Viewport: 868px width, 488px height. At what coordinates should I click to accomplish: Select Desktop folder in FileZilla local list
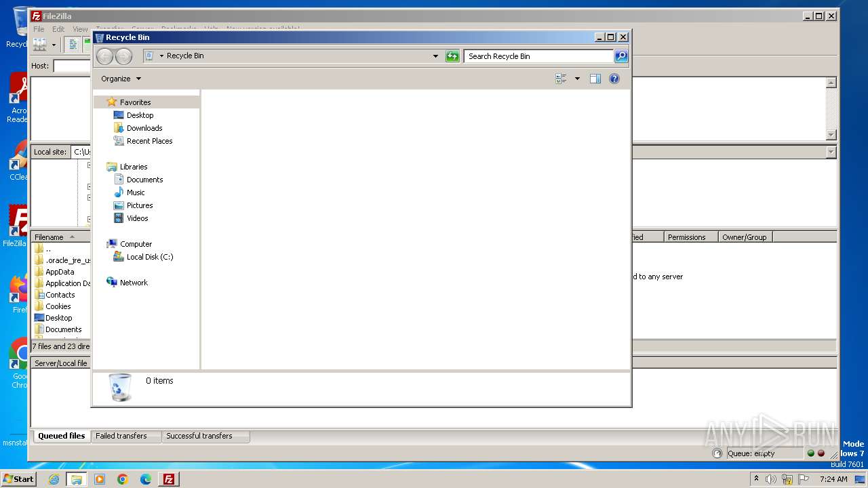(x=58, y=318)
